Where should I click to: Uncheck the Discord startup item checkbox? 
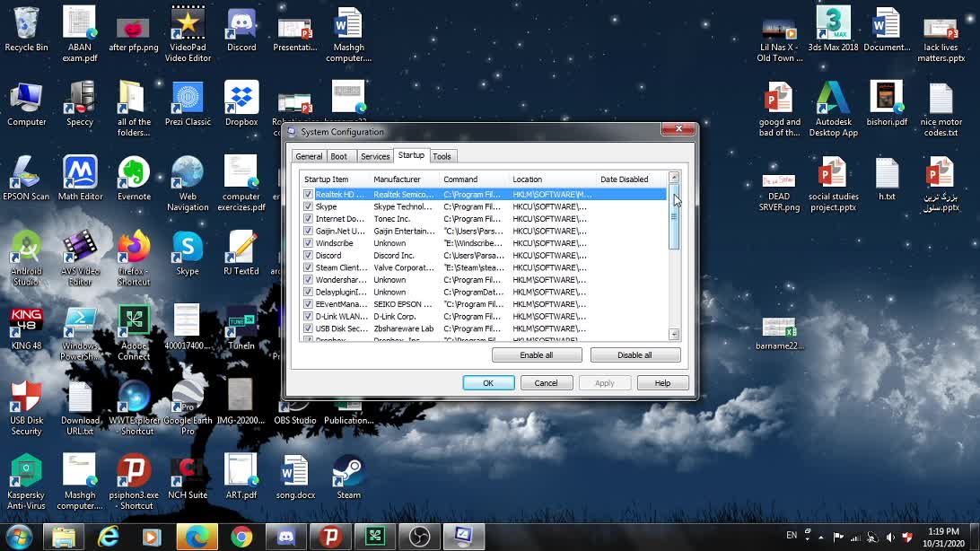[x=309, y=256]
